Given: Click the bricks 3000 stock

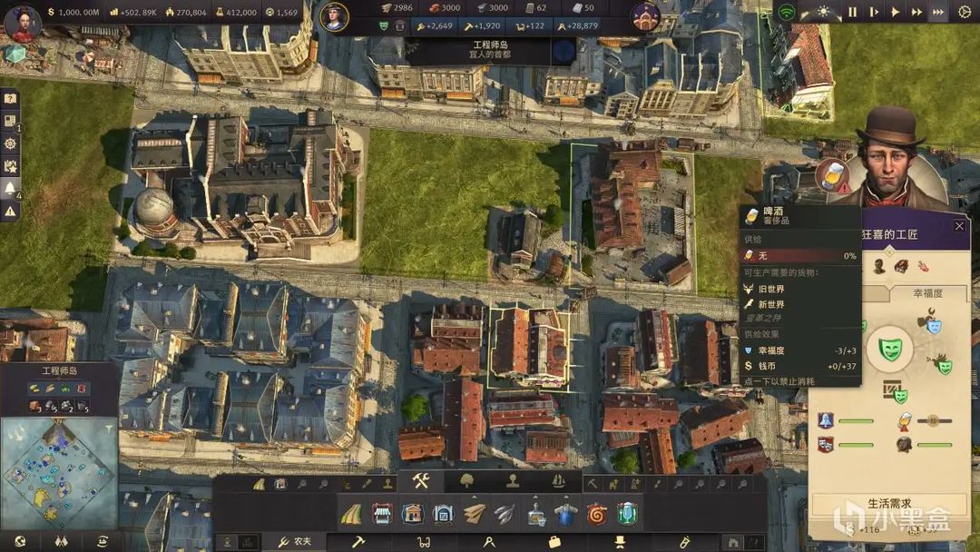Looking at the screenshot, I should 445,7.
